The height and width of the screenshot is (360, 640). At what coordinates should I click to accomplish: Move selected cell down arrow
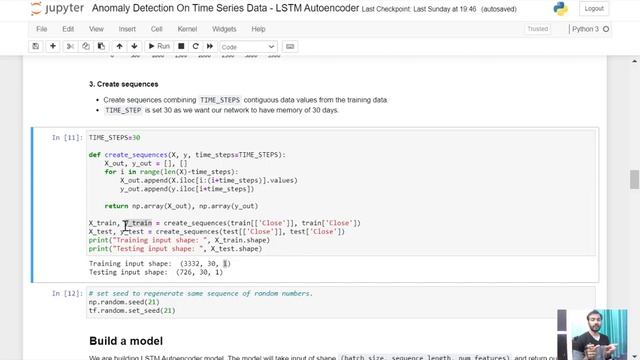pos(134,47)
